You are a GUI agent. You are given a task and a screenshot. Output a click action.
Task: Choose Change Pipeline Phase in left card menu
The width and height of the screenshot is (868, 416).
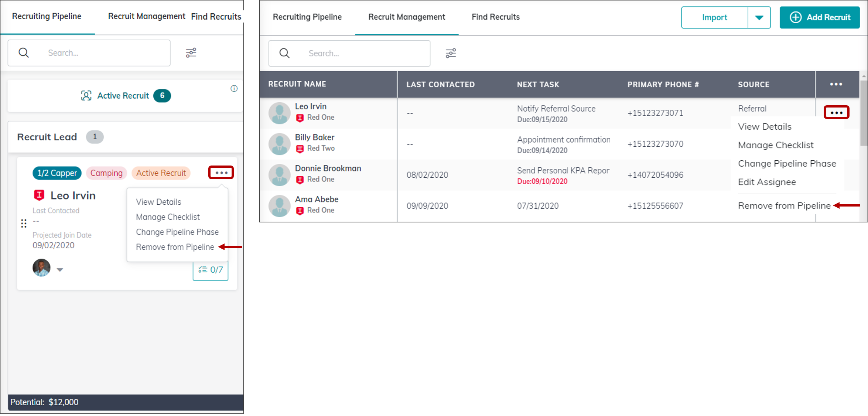pyautogui.click(x=177, y=232)
